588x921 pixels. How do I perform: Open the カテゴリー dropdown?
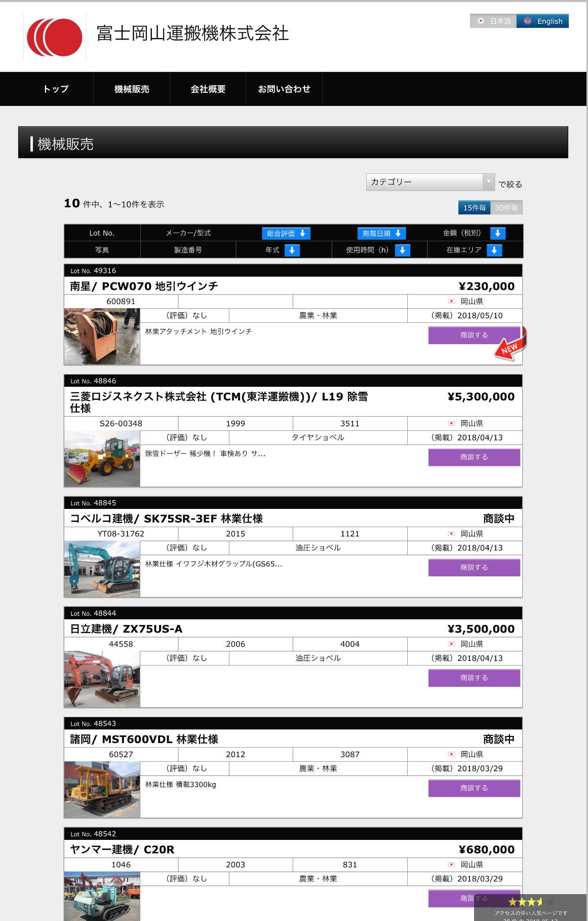[x=430, y=182]
